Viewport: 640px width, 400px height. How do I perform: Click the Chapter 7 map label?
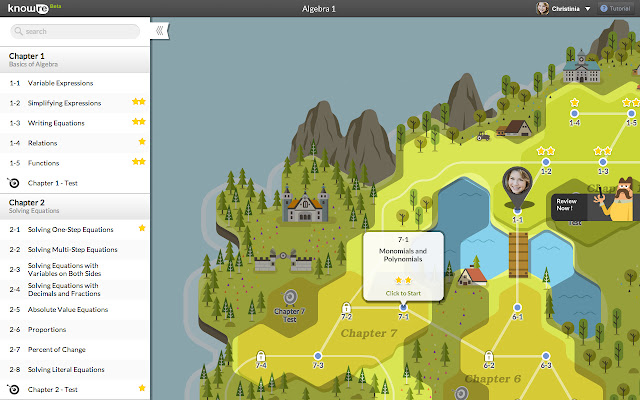point(369,333)
